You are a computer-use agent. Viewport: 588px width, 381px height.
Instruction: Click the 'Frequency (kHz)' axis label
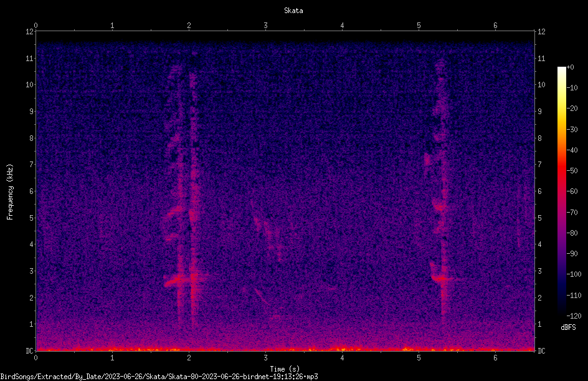point(10,191)
